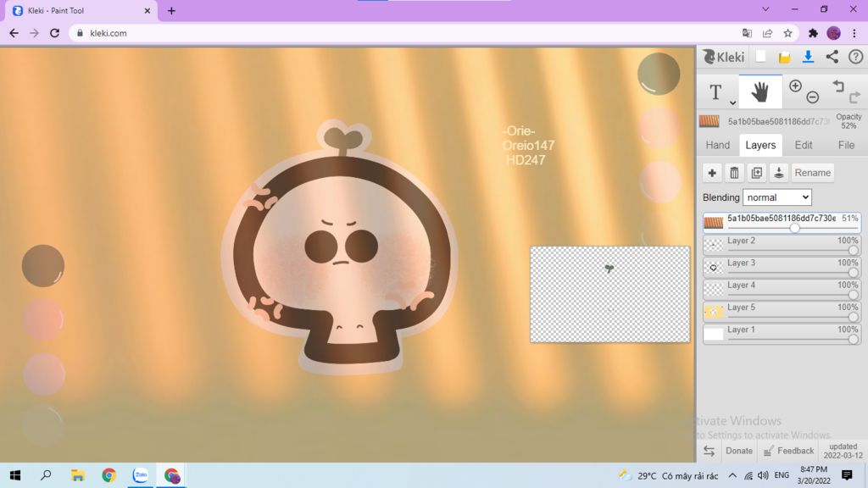Image resolution: width=868 pixels, height=488 pixels.
Task: Open a new browser tab
Action: pos(171,10)
